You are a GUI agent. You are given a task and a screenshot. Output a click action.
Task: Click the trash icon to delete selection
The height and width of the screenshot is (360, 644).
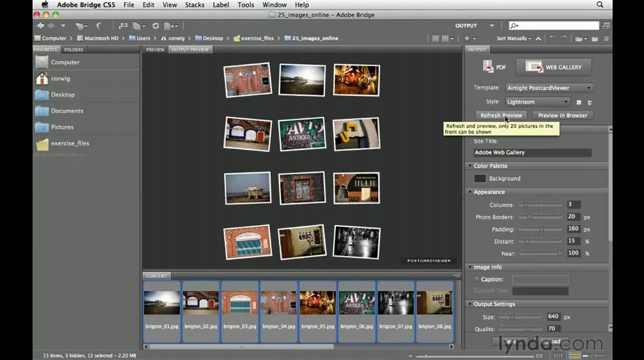[606, 38]
